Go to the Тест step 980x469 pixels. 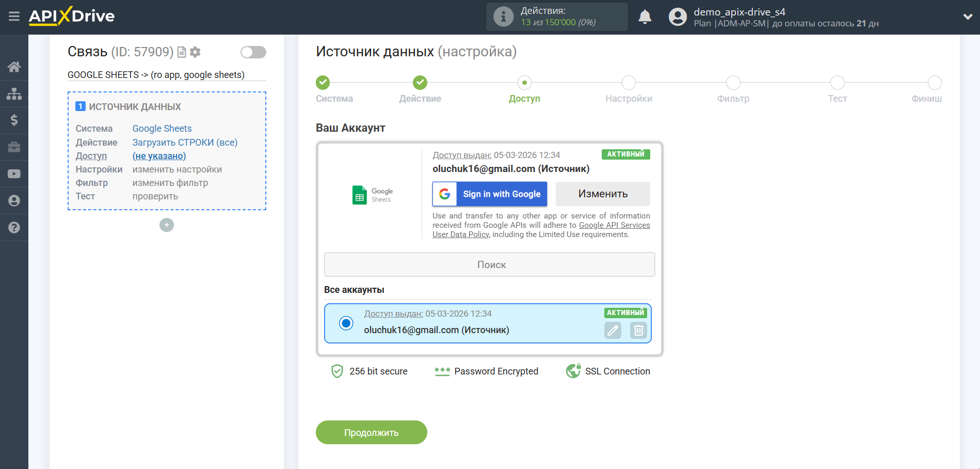tap(838, 83)
